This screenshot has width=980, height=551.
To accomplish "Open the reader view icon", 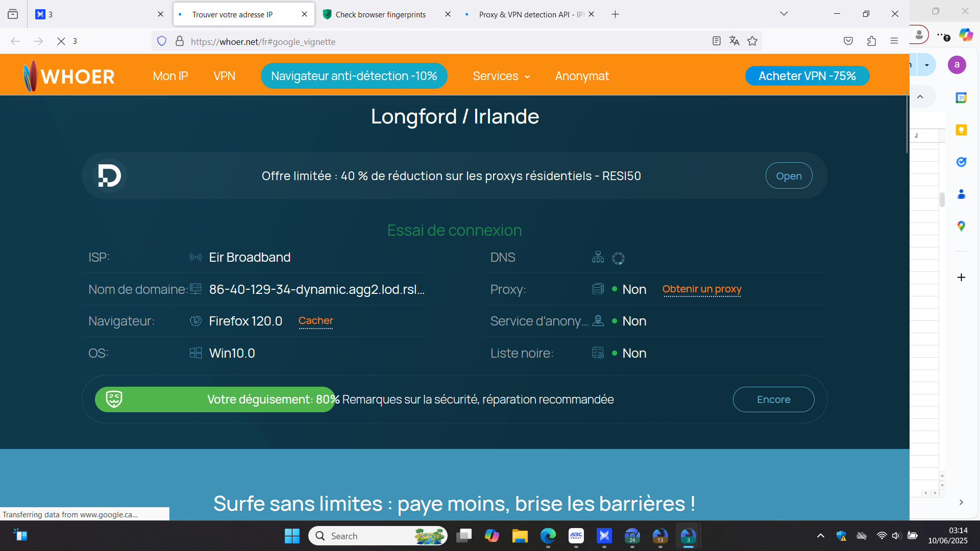I will [716, 41].
